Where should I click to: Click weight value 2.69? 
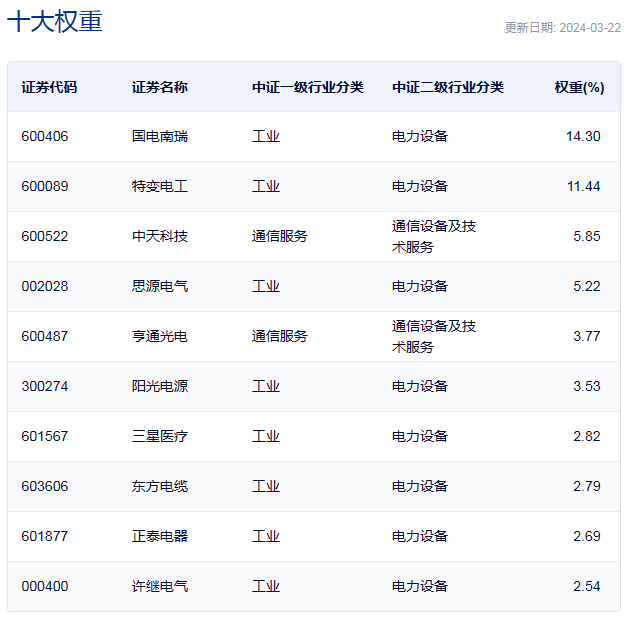click(587, 536)
